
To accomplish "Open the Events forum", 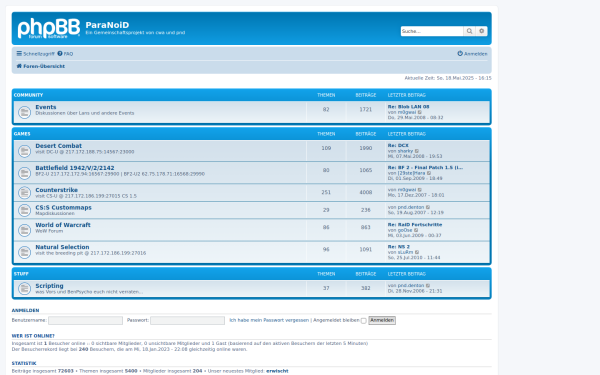I will (46, 107).
